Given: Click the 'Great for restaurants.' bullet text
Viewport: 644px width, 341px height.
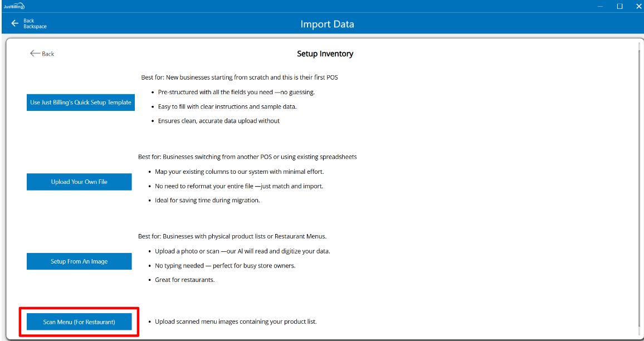Looking at the screenshot, I should pyautogui.click(x=184, y=280).
